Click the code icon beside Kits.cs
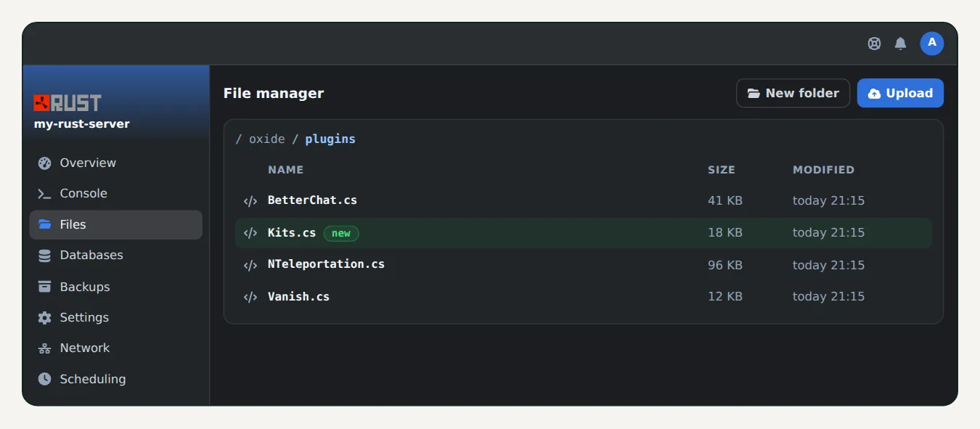 (250, 233)
